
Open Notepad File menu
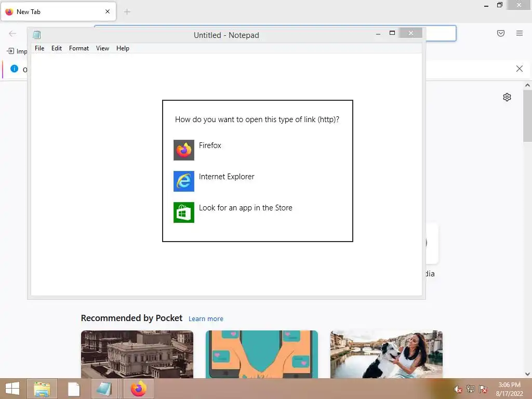click(x=39, y=48)
